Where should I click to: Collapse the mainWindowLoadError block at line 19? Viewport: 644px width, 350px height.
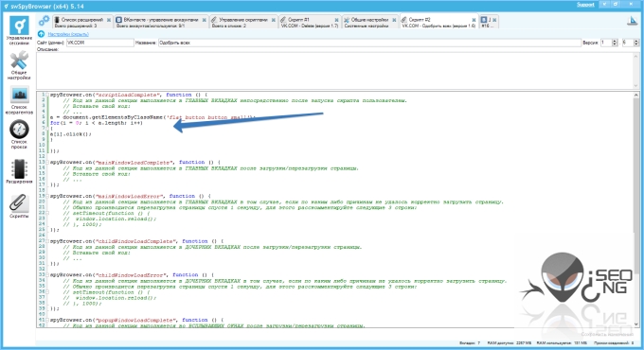click(47, 196)
